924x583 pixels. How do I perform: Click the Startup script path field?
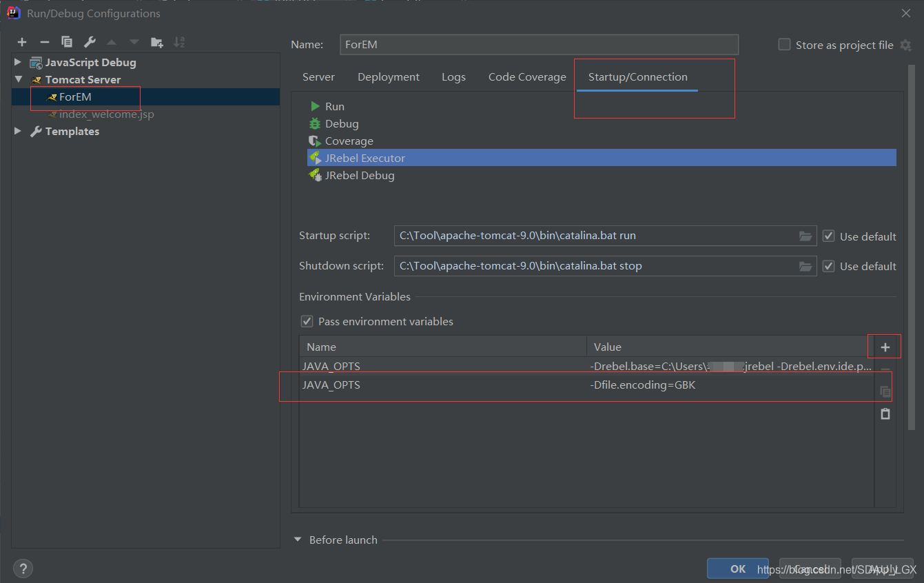click(x=605, y=236)
